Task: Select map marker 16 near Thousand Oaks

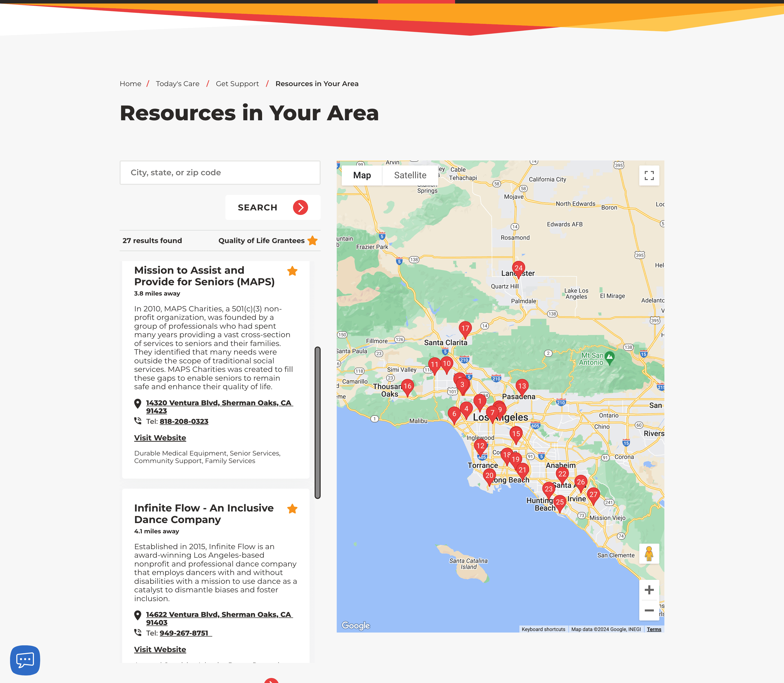Action: [x=408, y=387]
